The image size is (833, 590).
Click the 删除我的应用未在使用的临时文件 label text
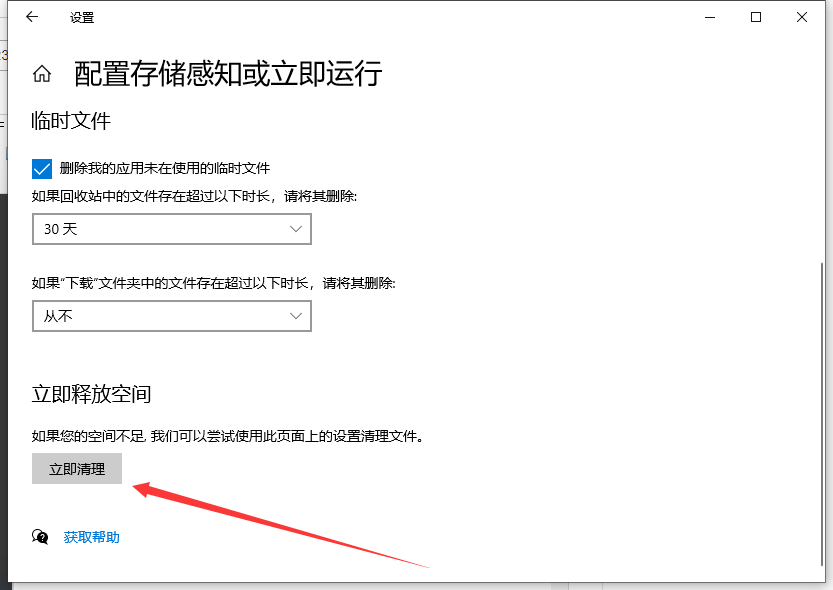165,168
